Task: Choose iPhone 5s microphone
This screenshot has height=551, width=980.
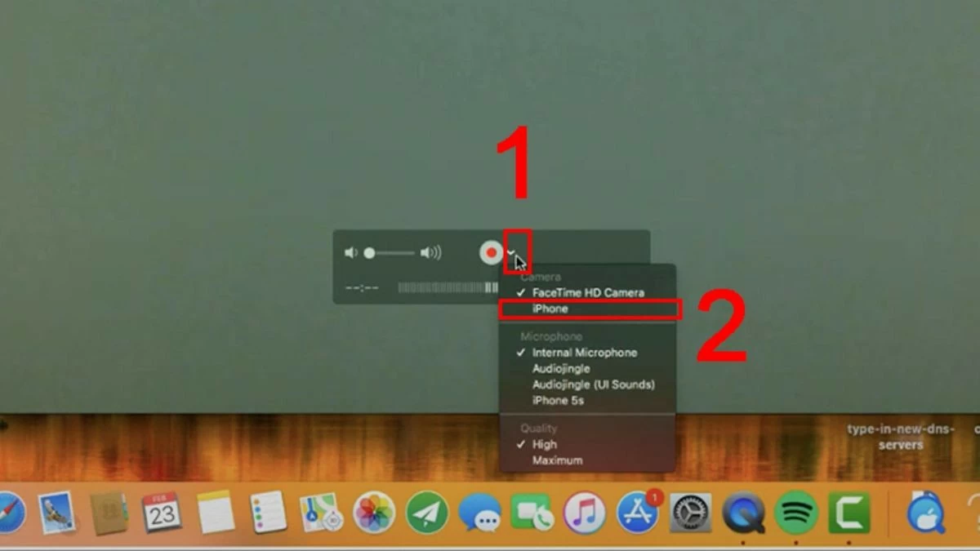Action: click(558, 400)
